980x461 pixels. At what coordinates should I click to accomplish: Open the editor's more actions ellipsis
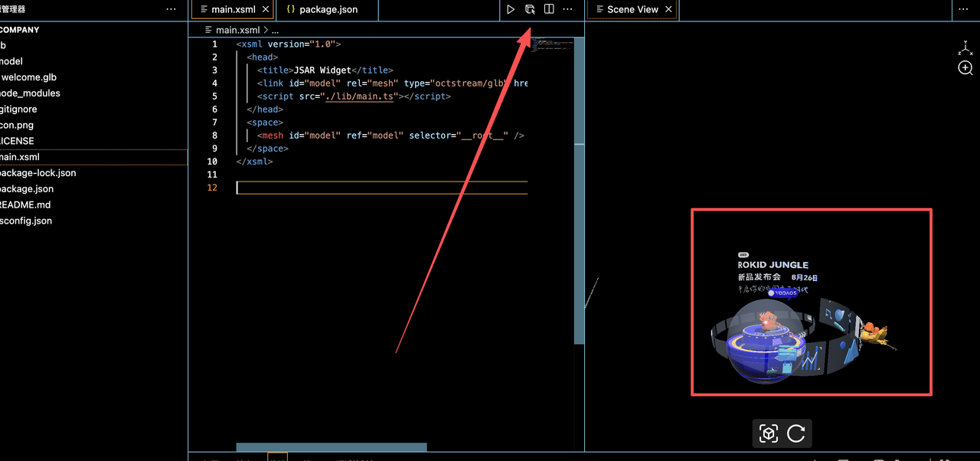(567, 9)
